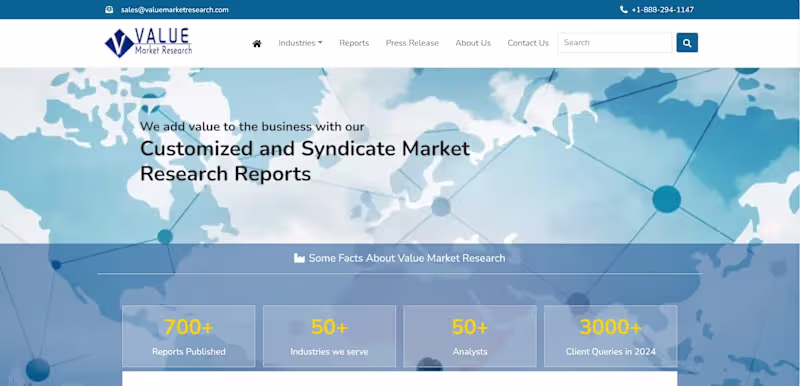Click the Customized and Syndicate Market Research Reports headline

coord(305,161)
